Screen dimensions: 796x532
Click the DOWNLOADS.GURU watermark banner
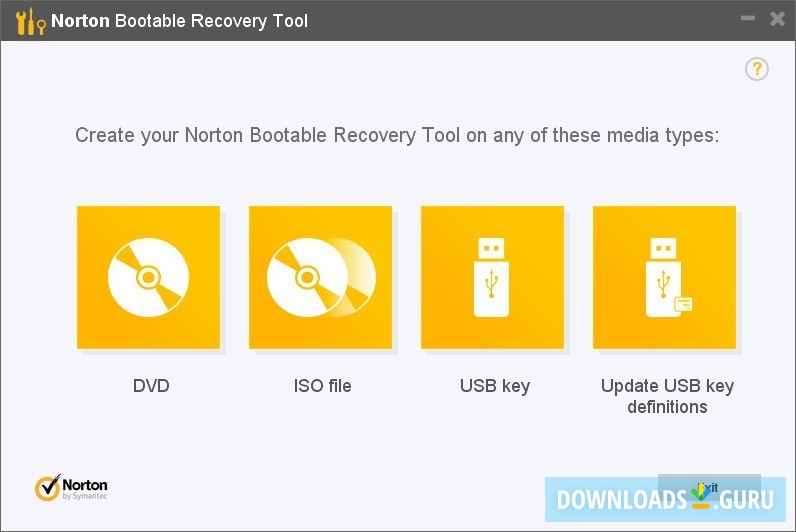click(x=665, y=500)
